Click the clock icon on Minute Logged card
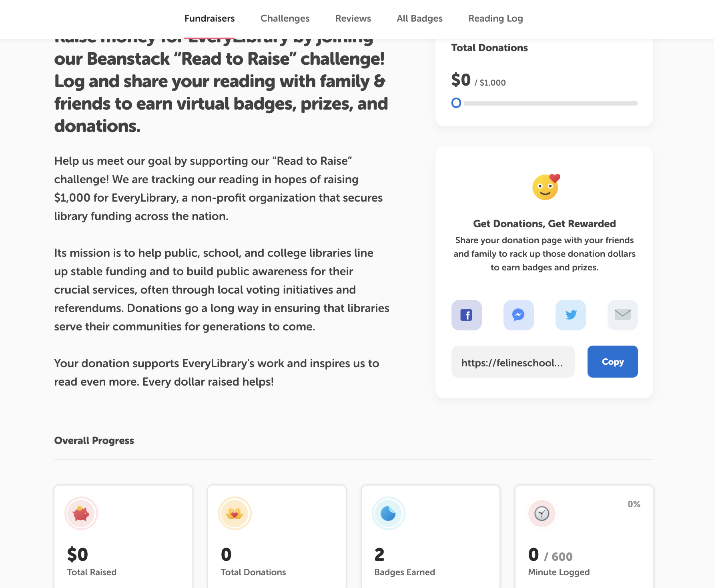 click(x=542, y=513)
